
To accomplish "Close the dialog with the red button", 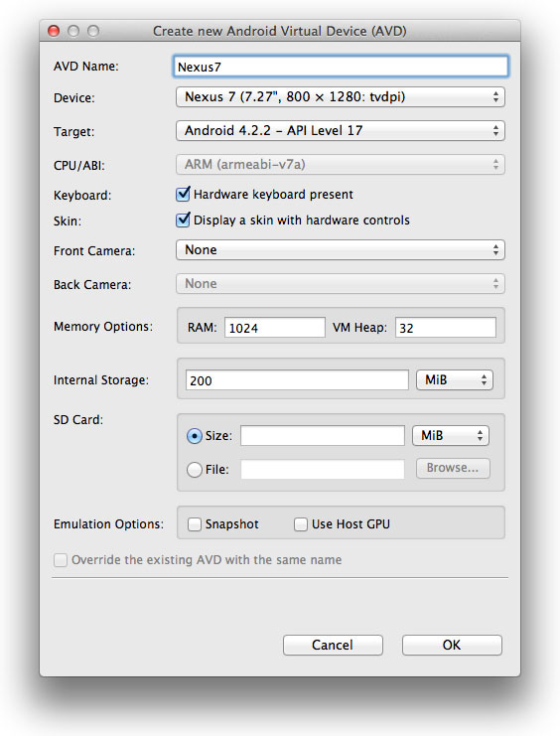I will coord(54,31).
